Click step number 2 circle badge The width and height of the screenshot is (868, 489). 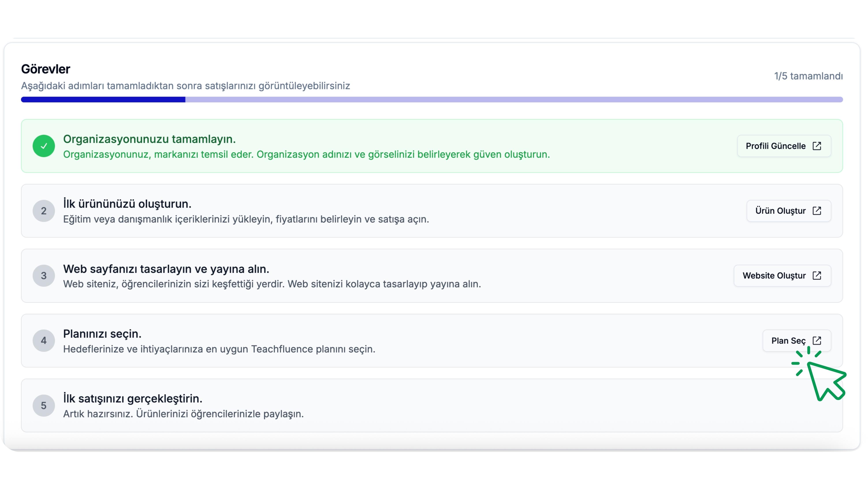[44, 211]
